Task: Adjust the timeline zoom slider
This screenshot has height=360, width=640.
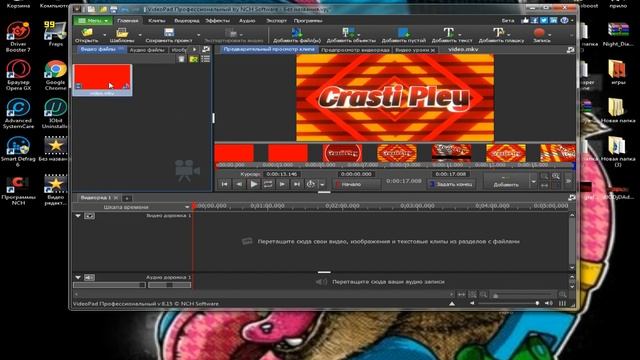Action: 523,295
